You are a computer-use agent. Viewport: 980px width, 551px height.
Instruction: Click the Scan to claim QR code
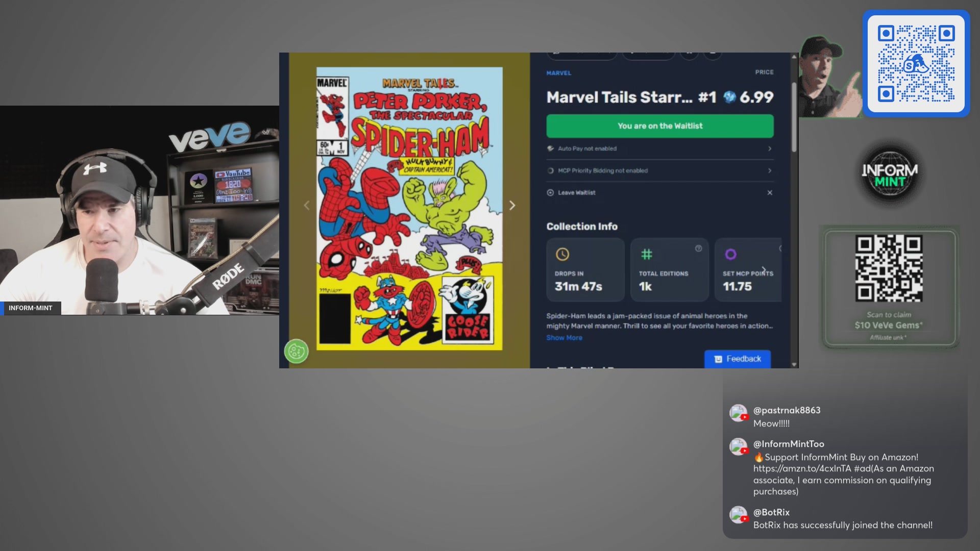[889, 269]
